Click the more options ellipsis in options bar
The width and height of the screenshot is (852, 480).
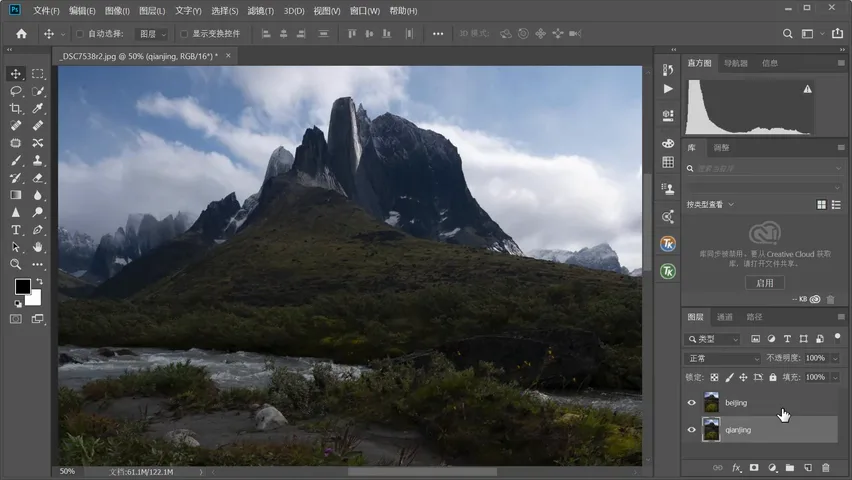click(x=438, y=34)
